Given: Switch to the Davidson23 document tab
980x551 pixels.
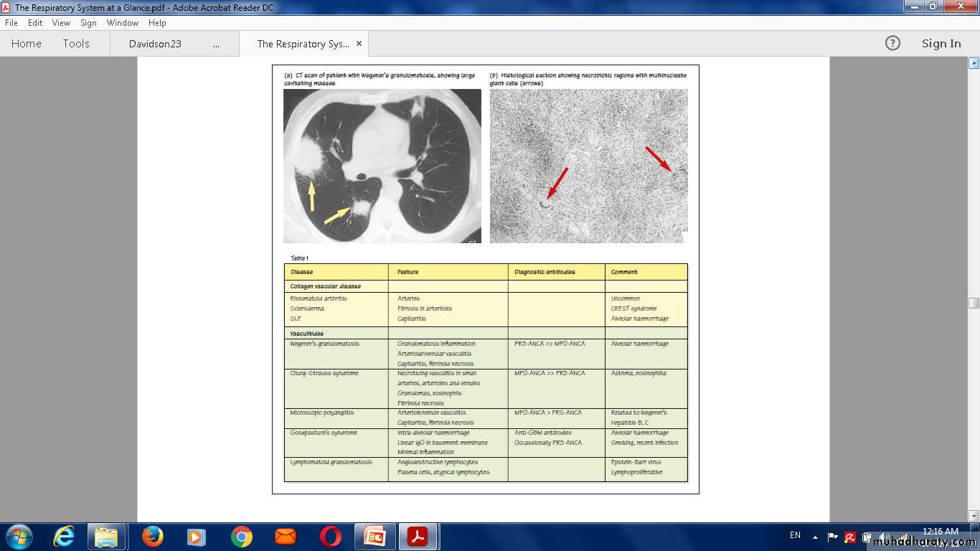Looking at the screenshot, I should tap(155, 44).
